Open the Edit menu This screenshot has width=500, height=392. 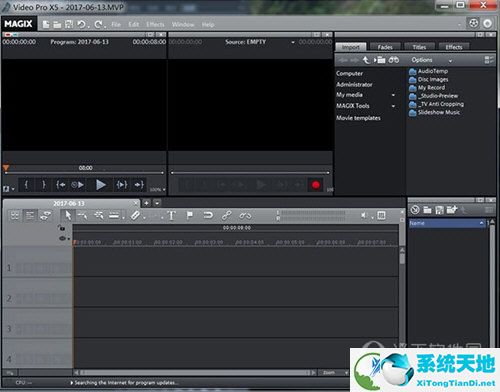point(134,24)
